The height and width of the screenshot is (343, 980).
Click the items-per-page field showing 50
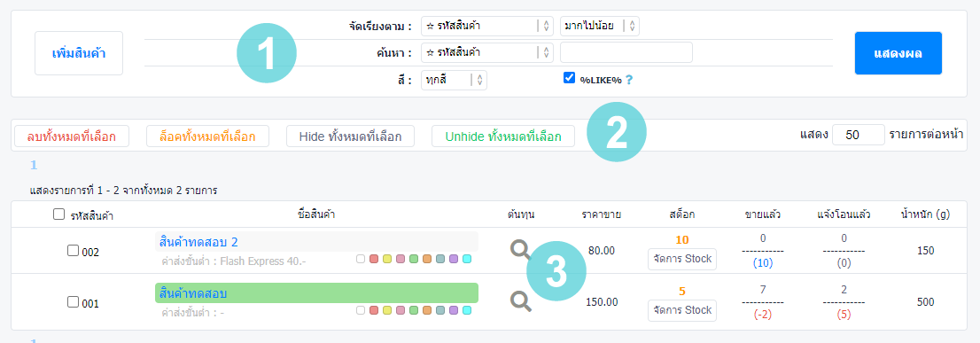click(x=858, y=135)
